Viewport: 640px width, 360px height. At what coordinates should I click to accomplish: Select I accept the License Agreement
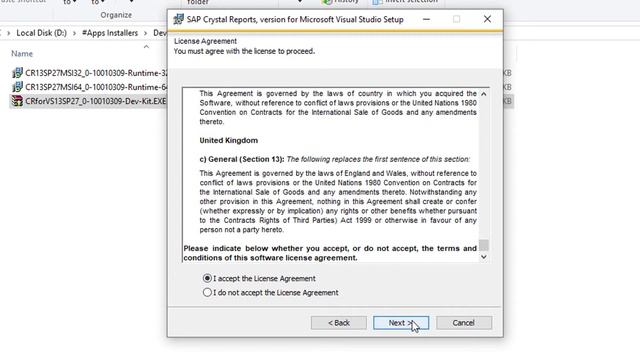click(x=259, y=278)
